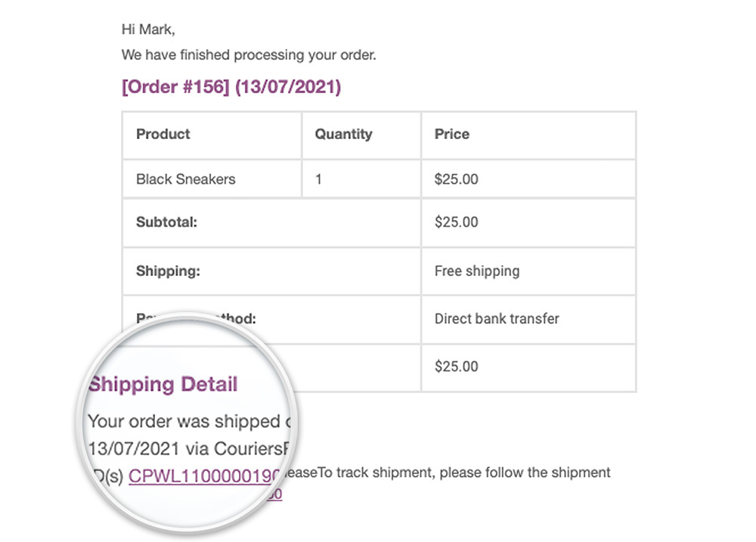The image size is (756, 542).
Task: Click the Price column header
Action: pos(452,135)
